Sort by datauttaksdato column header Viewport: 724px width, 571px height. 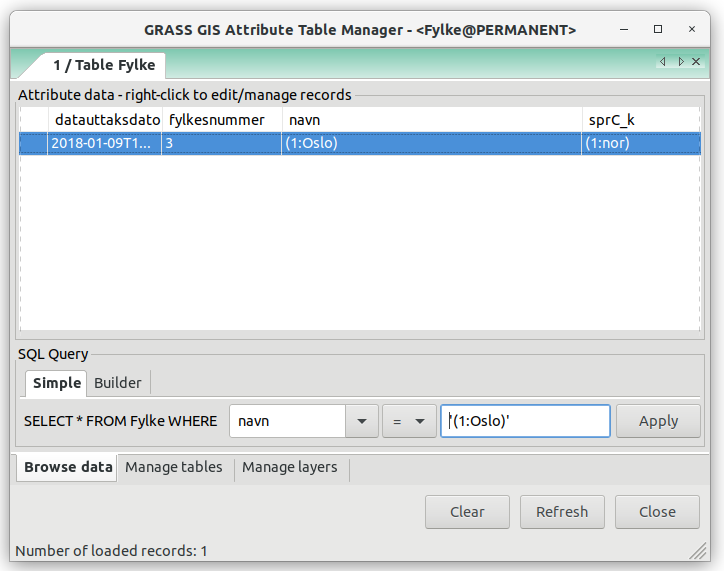(105, 120)
